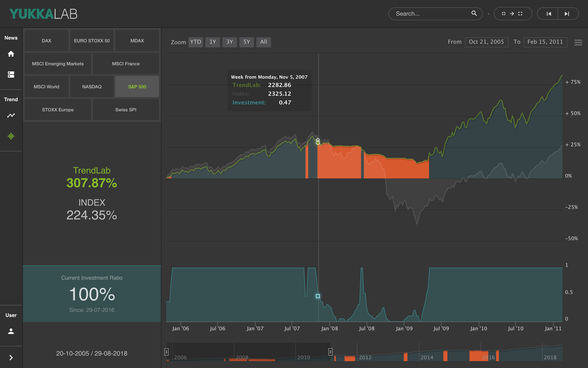Select the EURO STOXX 50 index tile
The image size is (588, 368).
pyautogui.click(x=92, y=41)
